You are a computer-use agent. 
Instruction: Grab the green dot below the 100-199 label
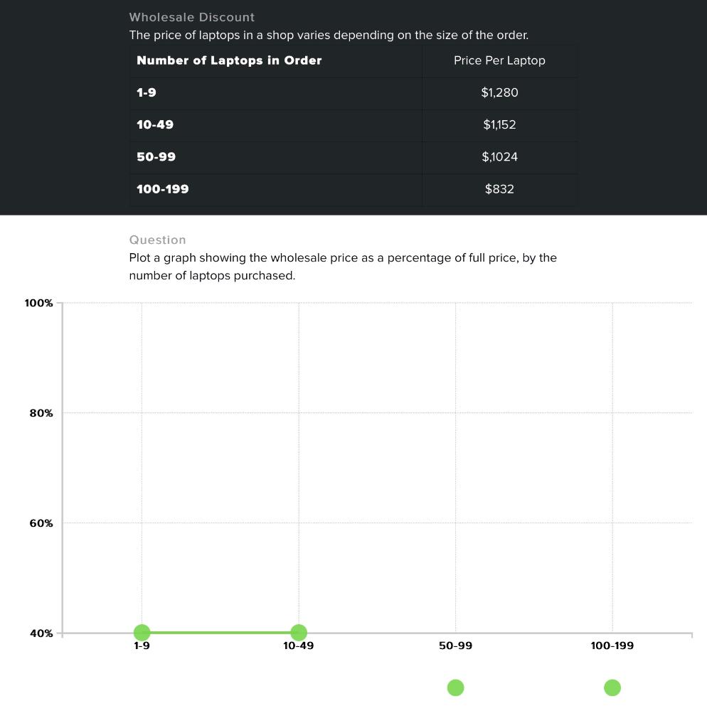click(612, 687)
